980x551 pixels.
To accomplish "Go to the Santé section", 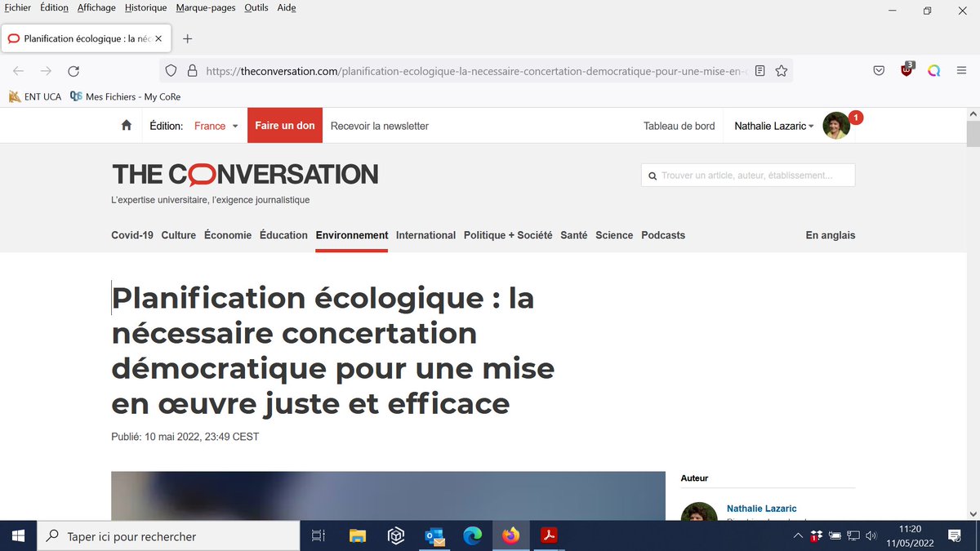I will [x=574, y=235].
